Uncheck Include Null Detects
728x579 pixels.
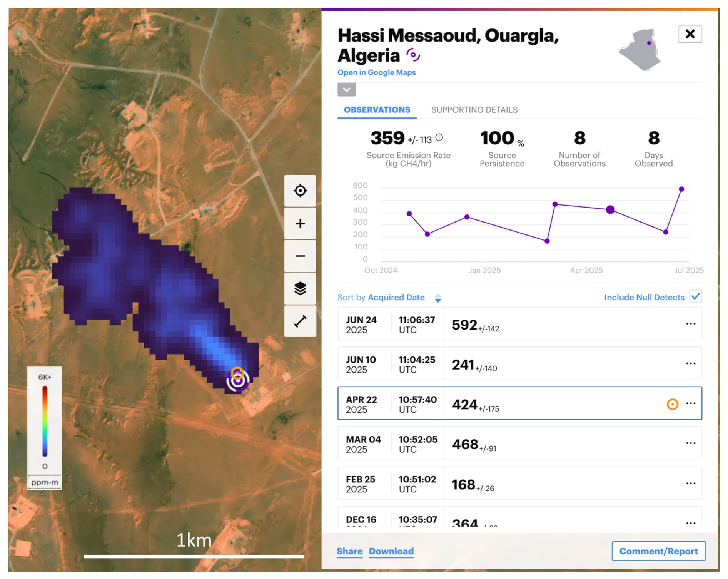pos(696,296)
